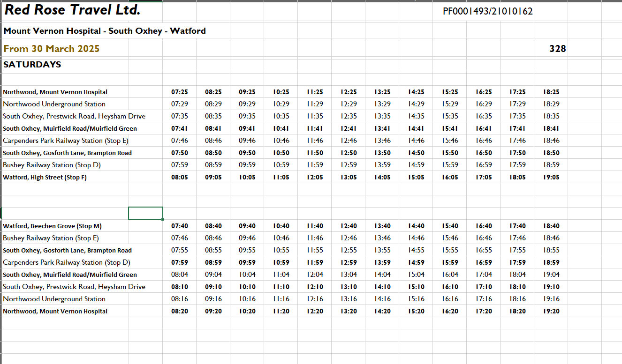Click 16:46 in Carpenders Park (Stop E) row
The image size is (622, 364).
(x=484, y=141)
